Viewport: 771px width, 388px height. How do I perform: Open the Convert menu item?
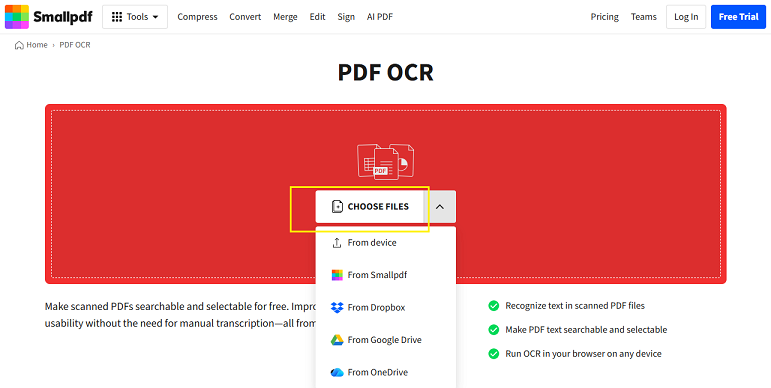point(245,17)
